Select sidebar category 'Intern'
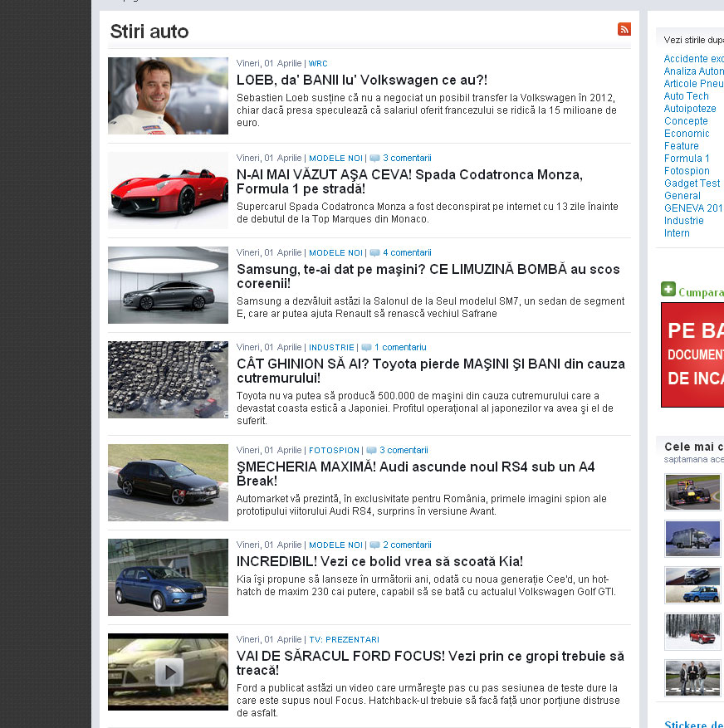The image size is (724, 728). 678,233
